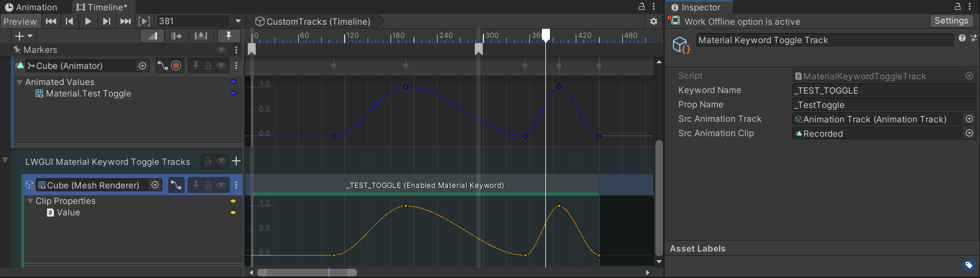The image size is (980, 278).
Task: Enable recording on Cube (Animator) track
Action: click(176, 65)
